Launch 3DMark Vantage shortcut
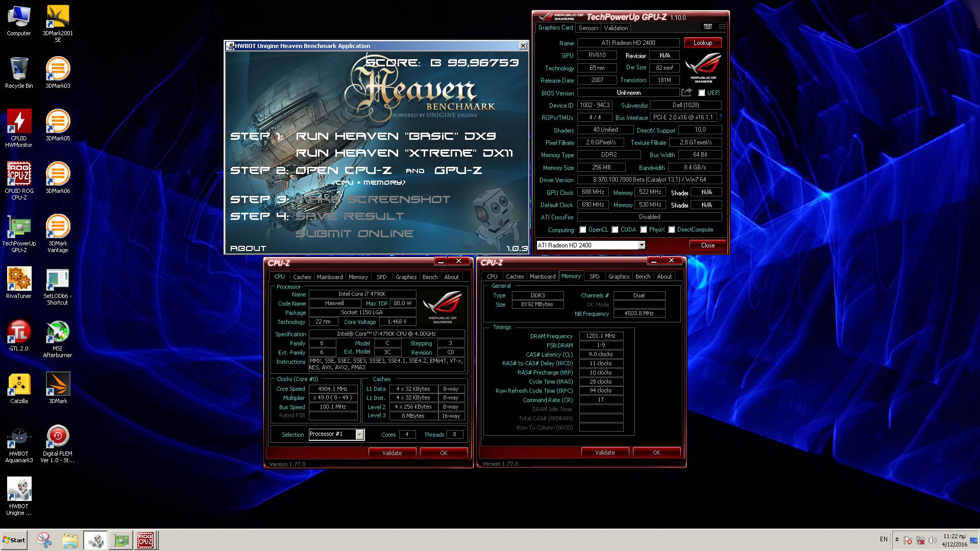 (58, 234)
